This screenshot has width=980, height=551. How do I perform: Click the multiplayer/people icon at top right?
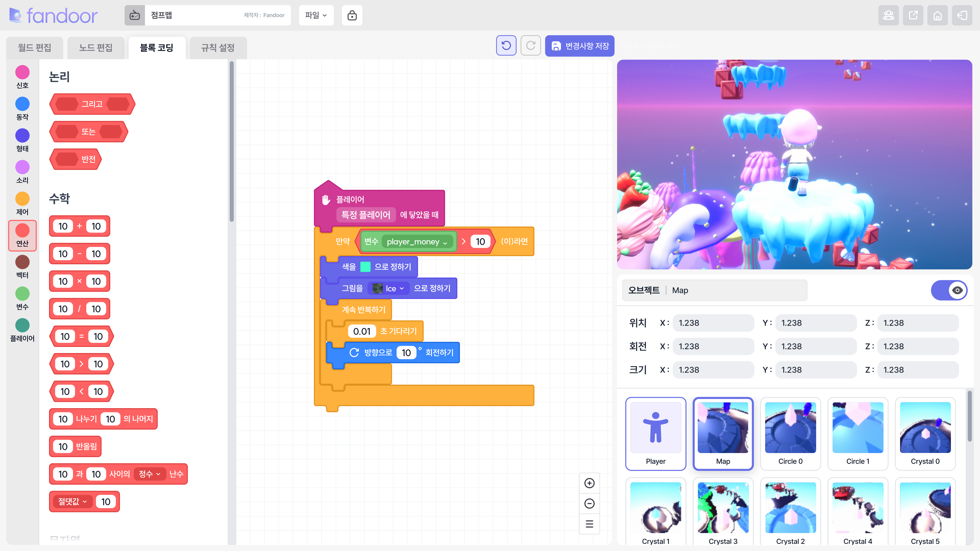click(889, 15)
